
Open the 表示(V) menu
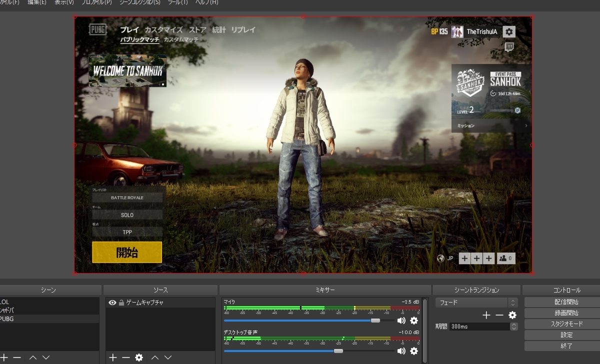[64, 2]
